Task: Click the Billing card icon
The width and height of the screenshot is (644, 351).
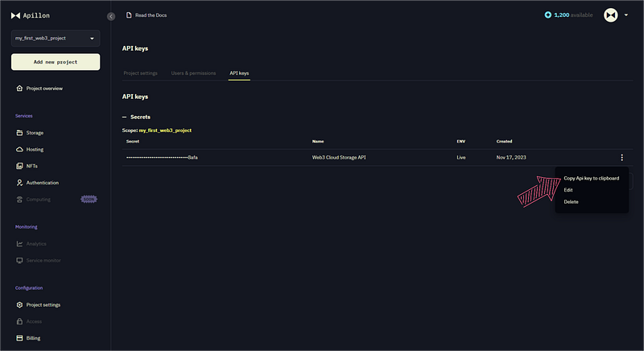Action: [x=19, y=338]
